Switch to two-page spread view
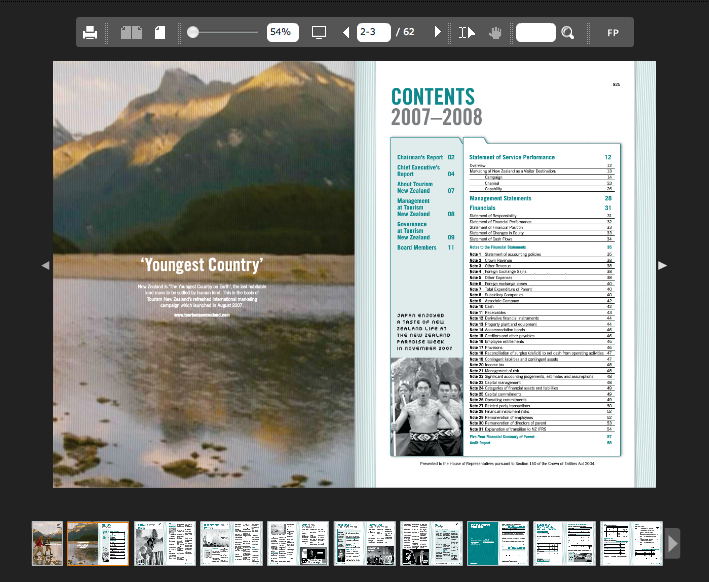The image size is (709, 582). tap(131, 33)
